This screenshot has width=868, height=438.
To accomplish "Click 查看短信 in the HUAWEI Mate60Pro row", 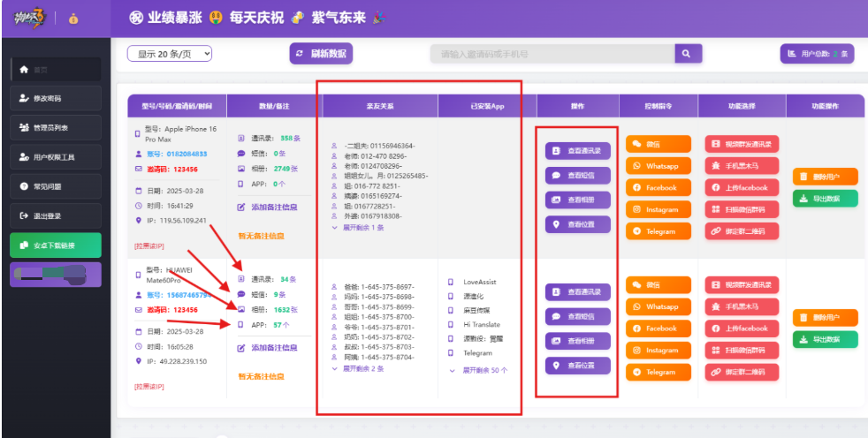I will tap(578, 316).
